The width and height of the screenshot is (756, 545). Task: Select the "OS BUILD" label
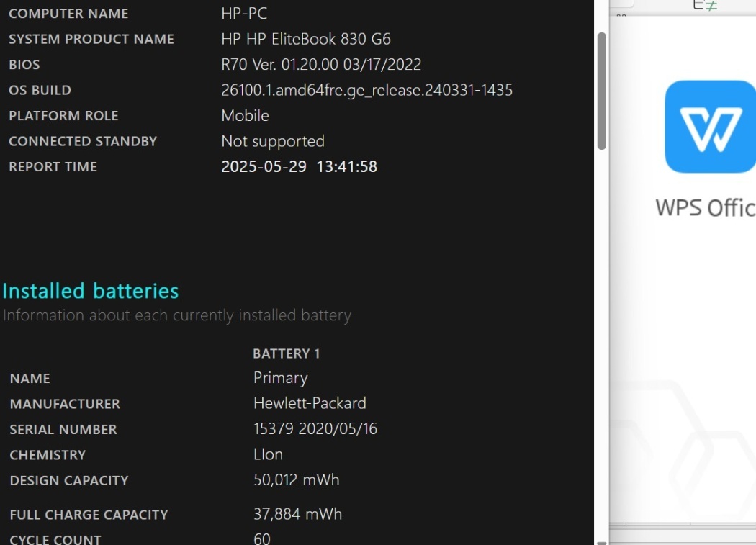point(40,90)
